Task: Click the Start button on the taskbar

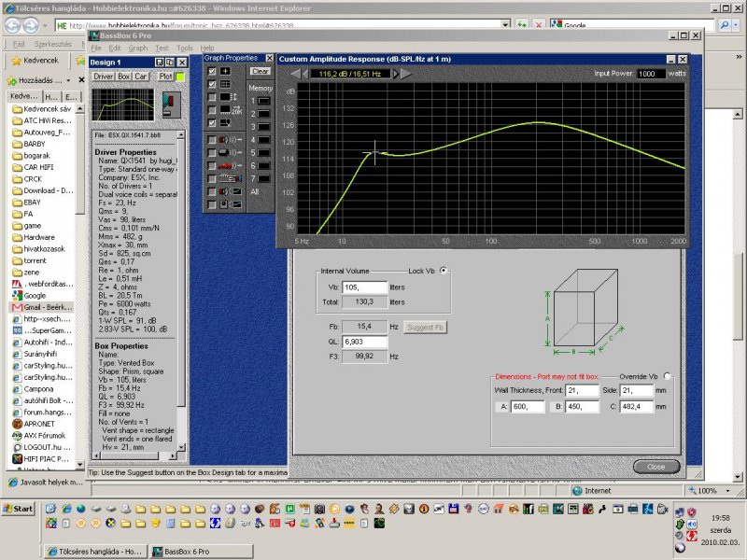Action: click(x=19, y=509)
